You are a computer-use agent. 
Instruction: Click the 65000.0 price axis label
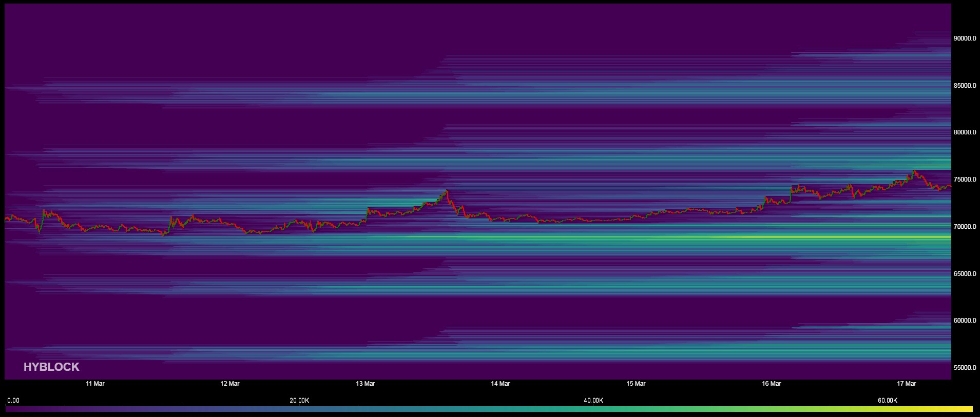coord(965,274)
